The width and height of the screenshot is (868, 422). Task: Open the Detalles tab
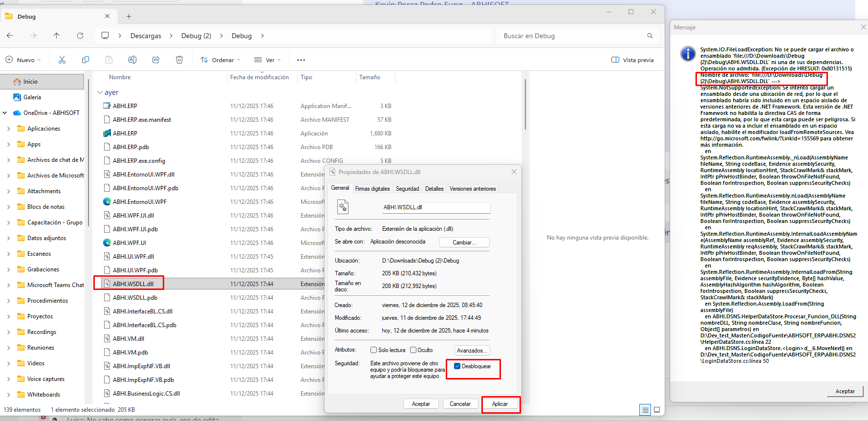[x=434, y=189]
